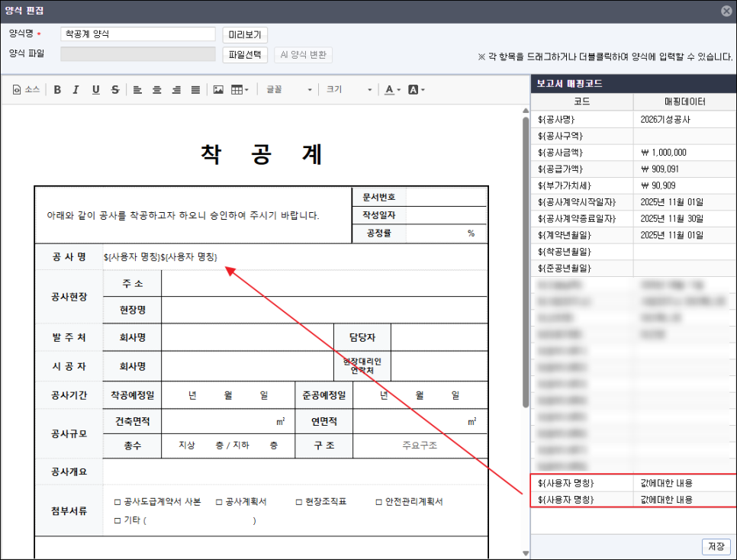Check the 공사계획서 box
Screen dimensions: 737x560
(x=218, y=502)
